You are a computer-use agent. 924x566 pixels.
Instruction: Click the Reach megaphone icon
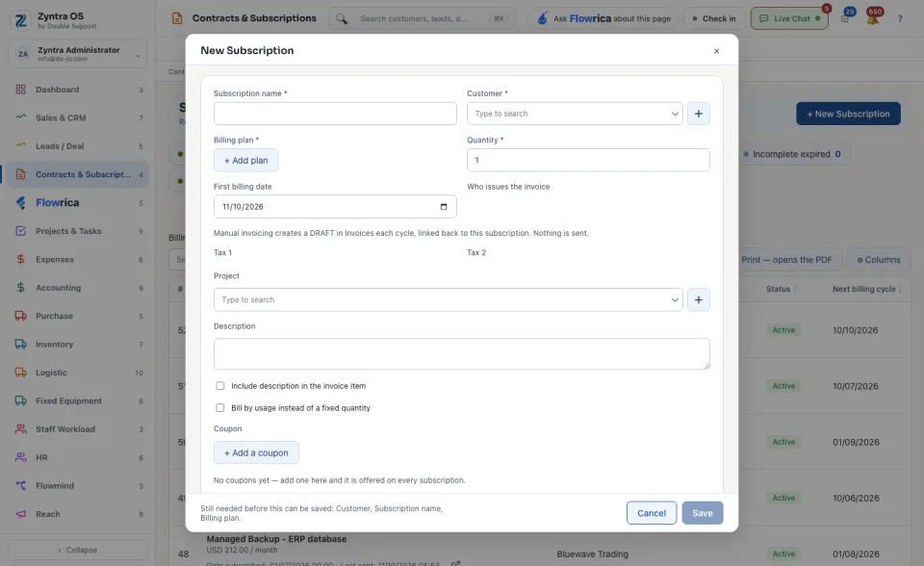point(20,513)
